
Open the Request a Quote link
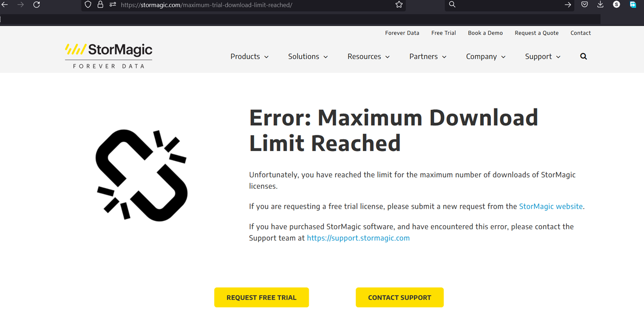pyautogui.click(x=537, y=33)
